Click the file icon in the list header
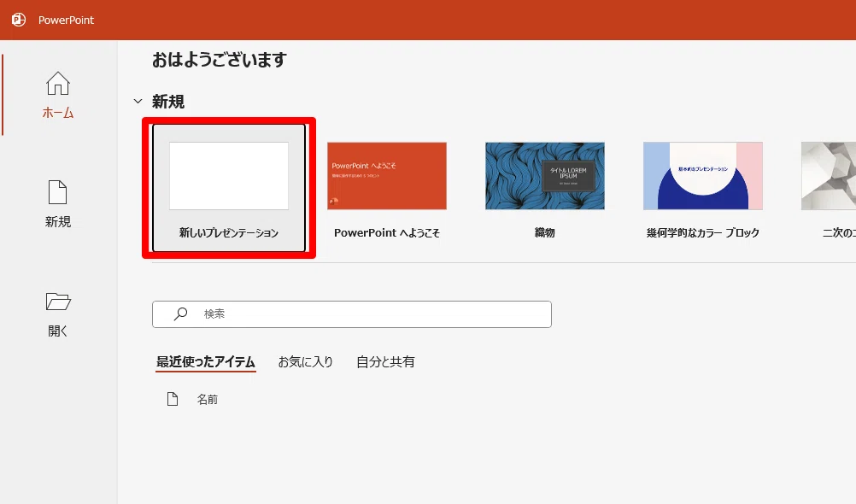The width and height of the screenshot is (856, 504). click(173, 399)
